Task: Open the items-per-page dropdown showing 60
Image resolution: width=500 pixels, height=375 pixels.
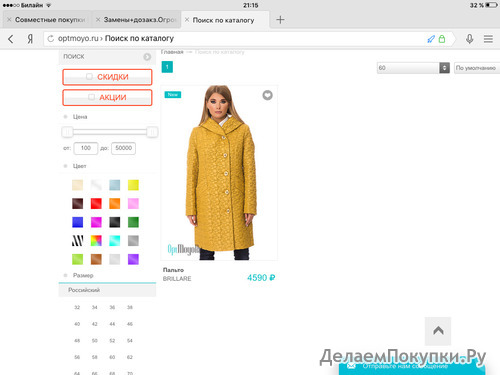Action: click(x=413, y=68)
